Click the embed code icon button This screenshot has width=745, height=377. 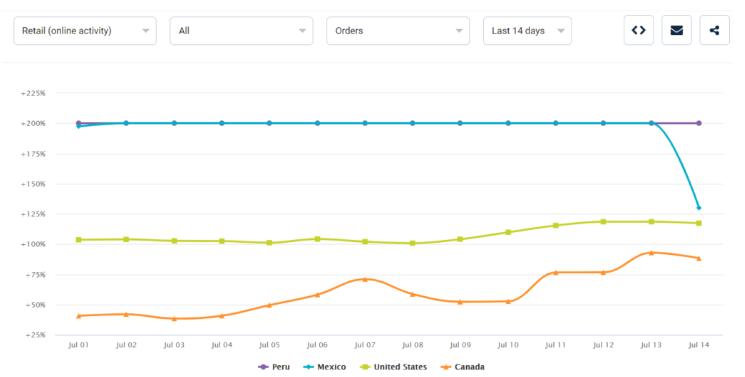click(x=639, y=30)
